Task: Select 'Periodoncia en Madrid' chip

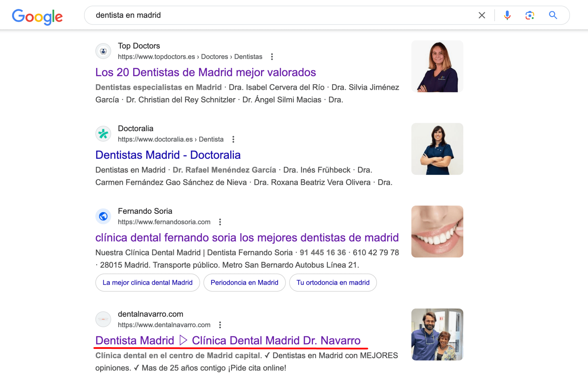Action: pos(244,283)
